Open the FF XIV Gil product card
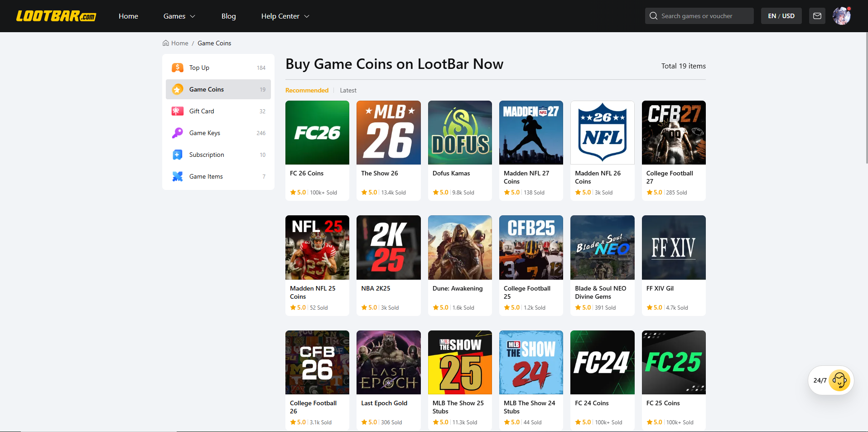The height and width of the screenshot is (432, 868). coord(674,266)
